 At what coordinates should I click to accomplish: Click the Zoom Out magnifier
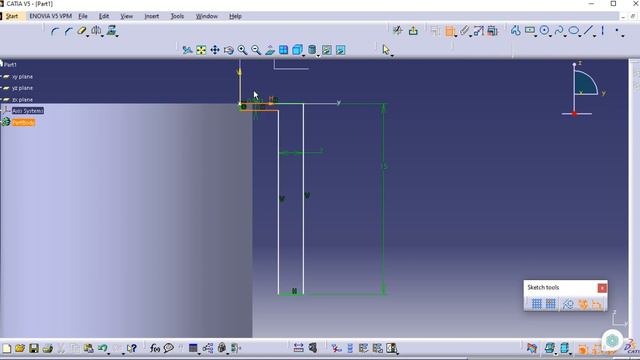pyautogui.click(x=256, y=50)
